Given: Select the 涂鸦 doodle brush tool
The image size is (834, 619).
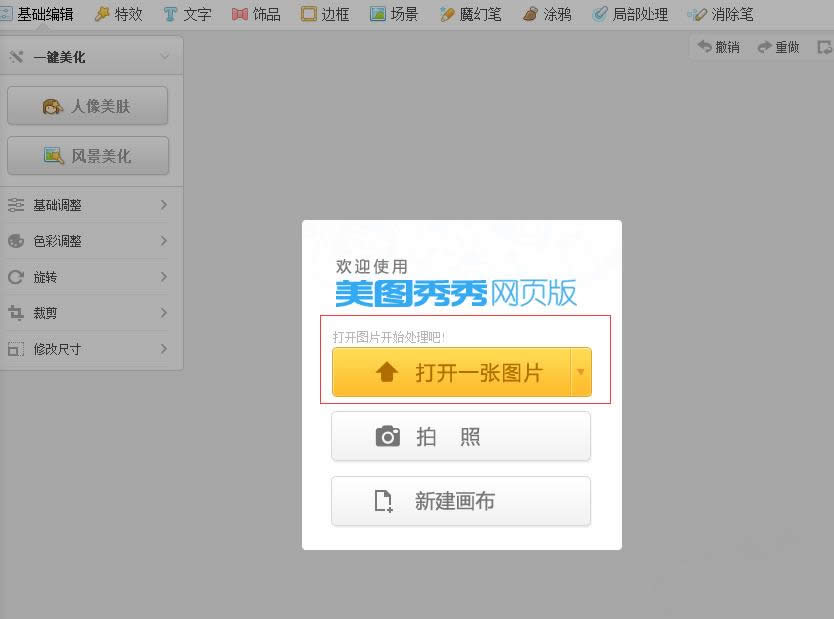Looking at the screenshot, I should 547,14.
